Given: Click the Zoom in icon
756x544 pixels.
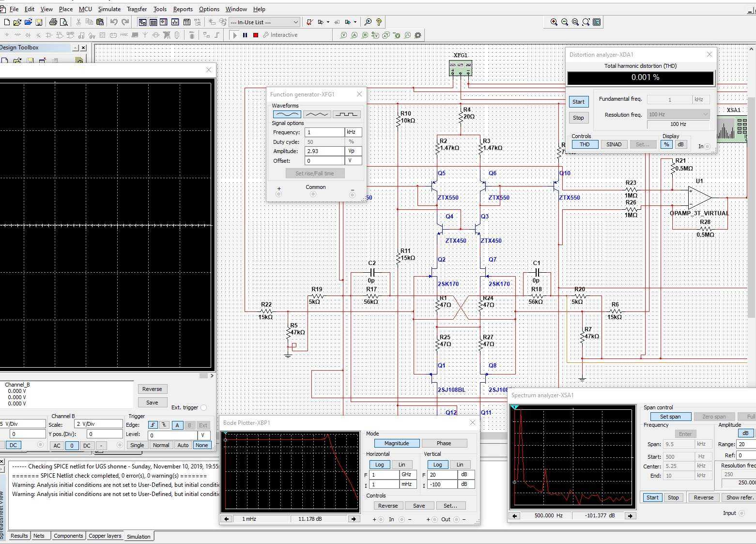Looking at the screenshot, I should [x=554, y=22].
